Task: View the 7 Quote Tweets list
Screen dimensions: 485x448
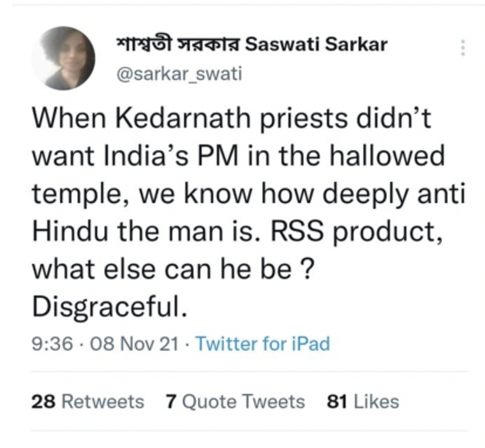Action: (235, 401)
